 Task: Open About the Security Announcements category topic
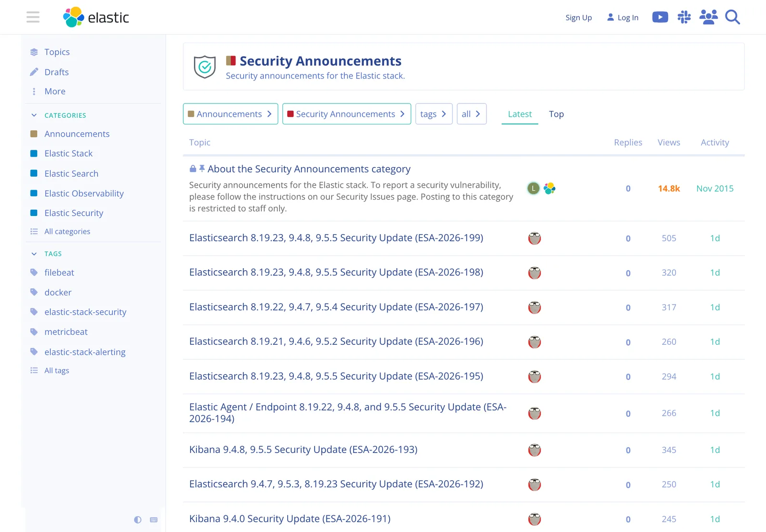309,169
